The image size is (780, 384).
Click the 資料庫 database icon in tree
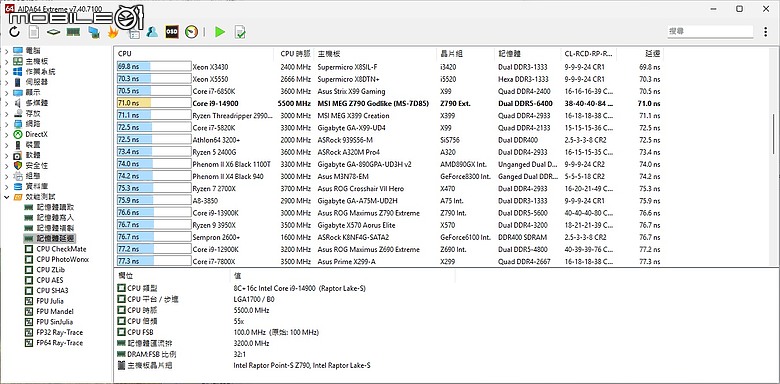(x=18, y=187)
